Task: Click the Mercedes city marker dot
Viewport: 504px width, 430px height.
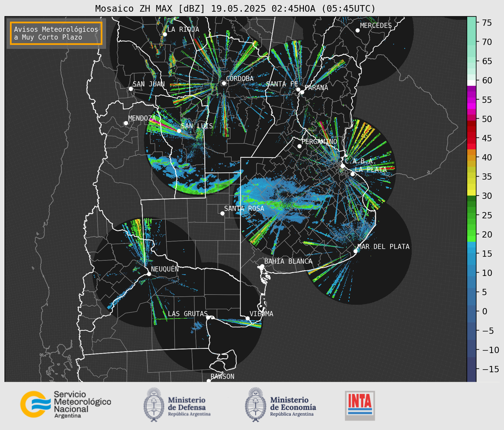Action: (x=357, y=31)
